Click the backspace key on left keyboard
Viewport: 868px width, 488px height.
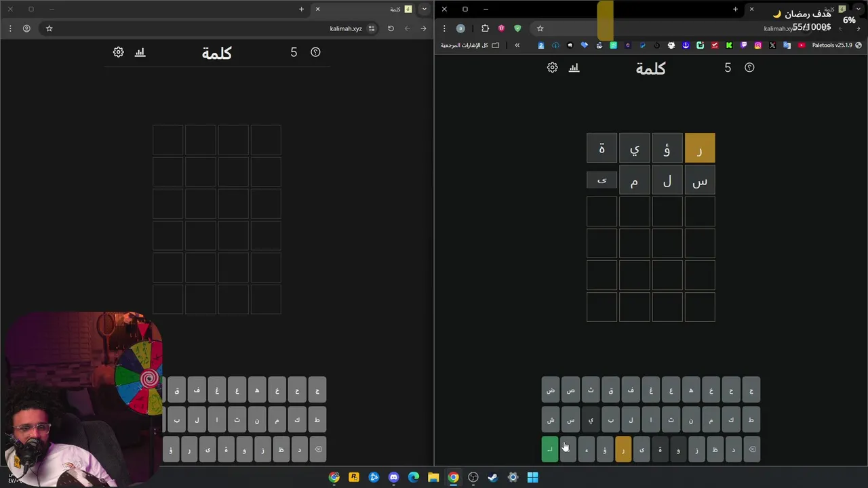pyautogui.click(x=317, y=449)
